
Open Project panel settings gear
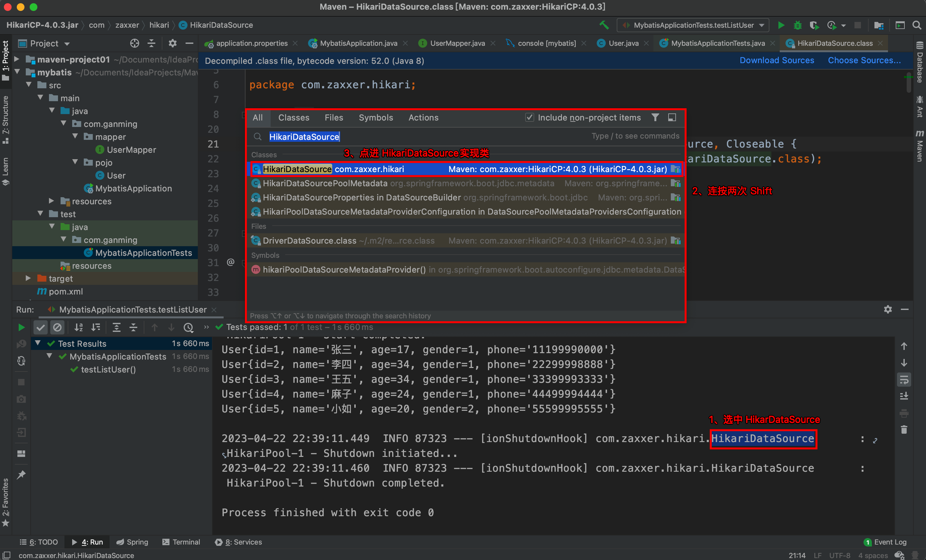[x=172, y=43]
